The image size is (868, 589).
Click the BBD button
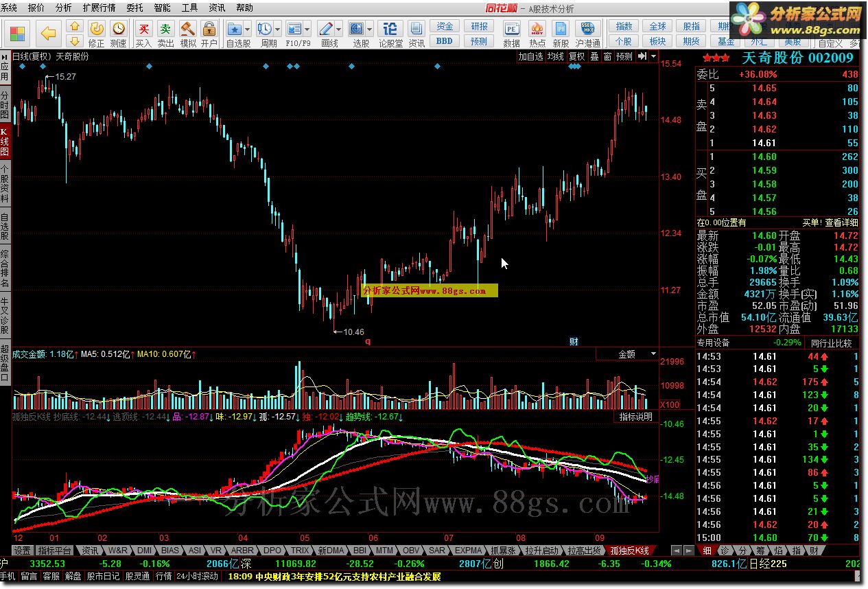click(x=445, y=41)
